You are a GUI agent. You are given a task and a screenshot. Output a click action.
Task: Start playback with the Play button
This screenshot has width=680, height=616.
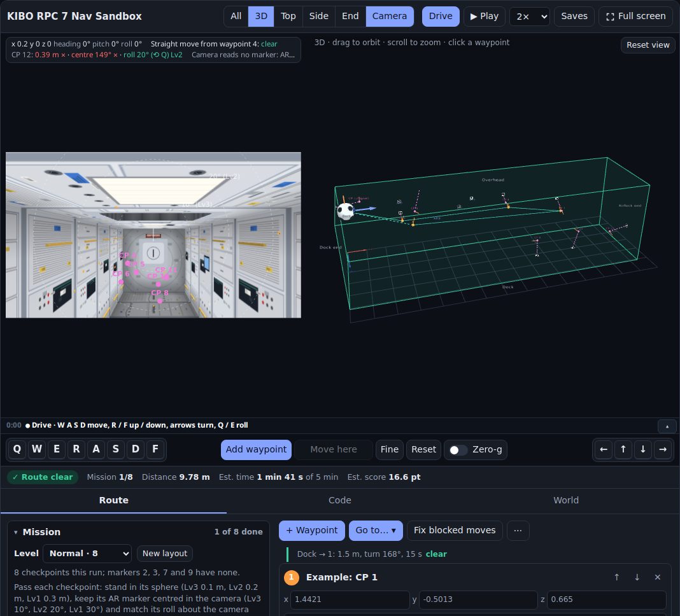point(485,17)
